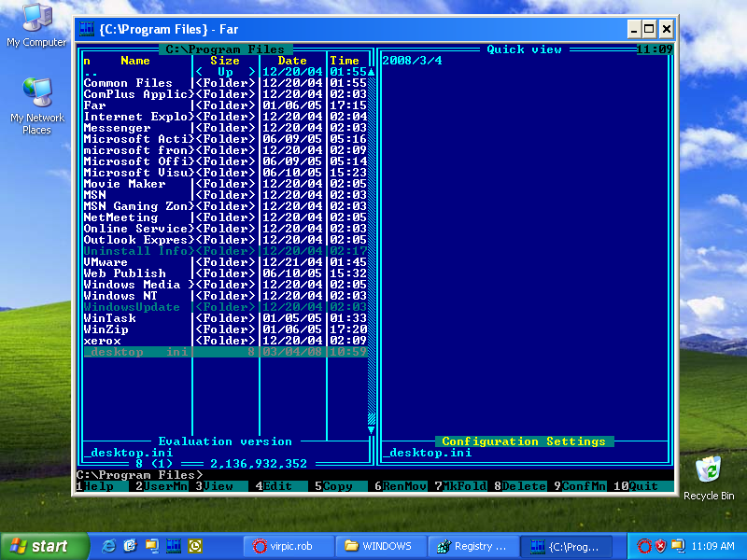The height and width of the screenshot is (560, 747).
Task: Click the file panel scrollbar down arrow
Action: pyautogui.click(x=371, y=430)
